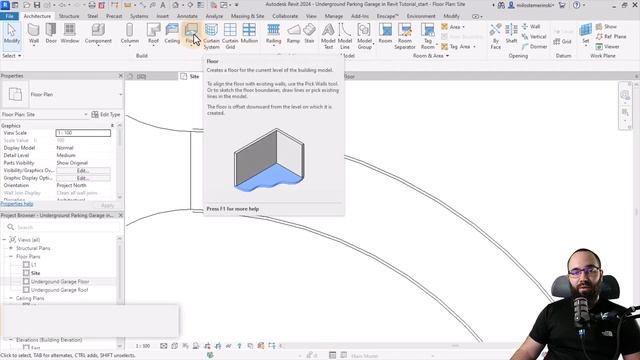Click the View Scale value field

(x=83, y=133)
